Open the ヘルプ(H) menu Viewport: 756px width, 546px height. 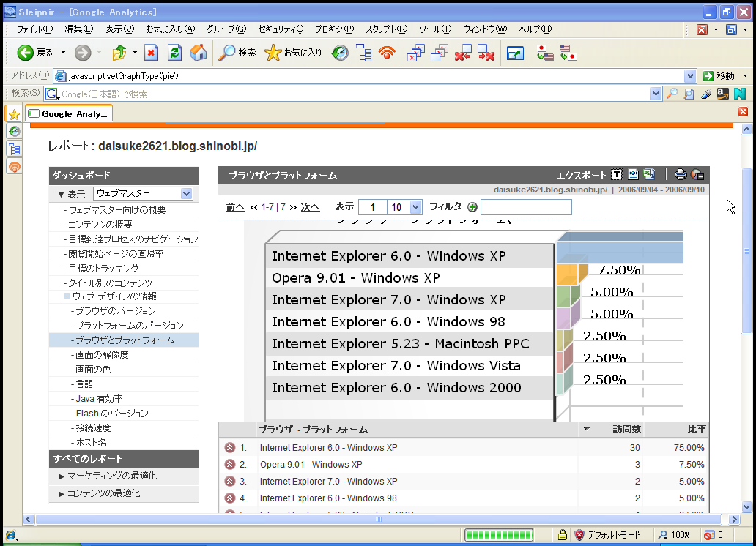pos(535,29)
